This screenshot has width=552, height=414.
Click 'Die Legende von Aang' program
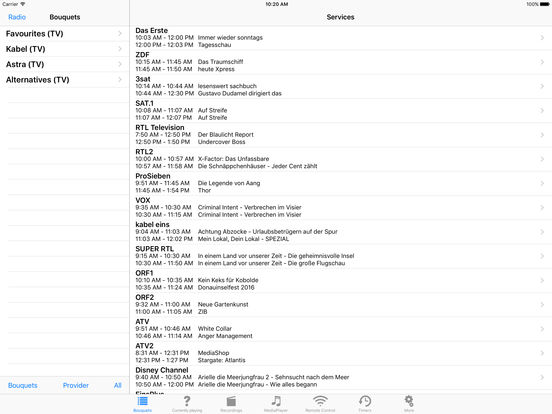[x=229, y=183]
